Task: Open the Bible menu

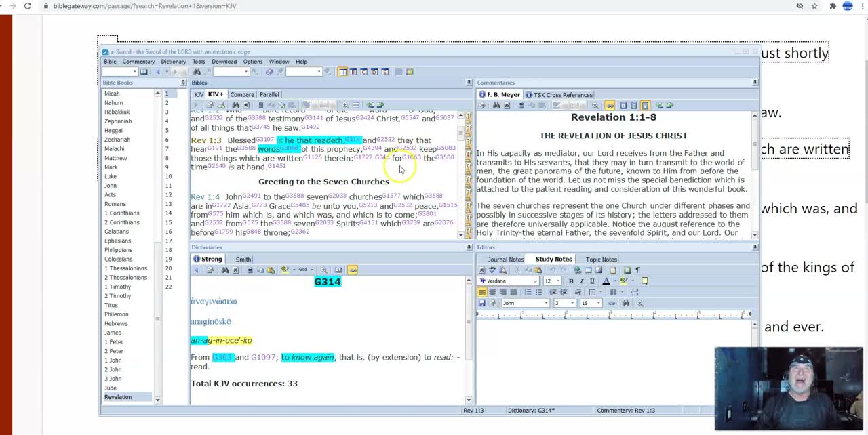Action: (x=110, y=62)
